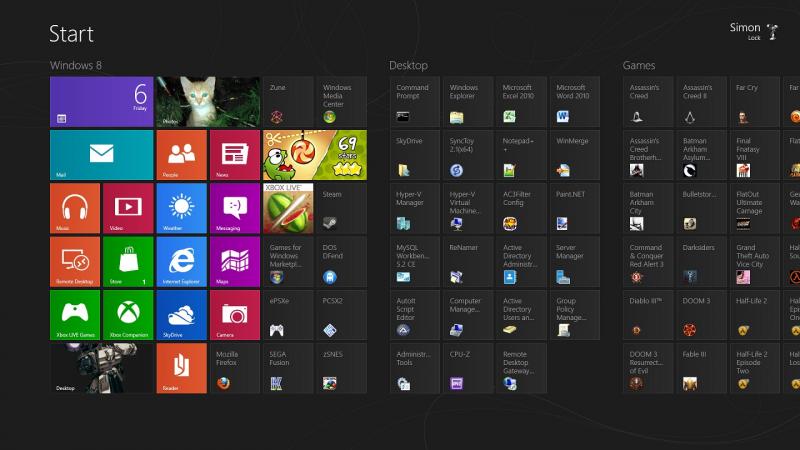Launch the Fable III tile
The image size is (800, 450).
pos(701,368)
